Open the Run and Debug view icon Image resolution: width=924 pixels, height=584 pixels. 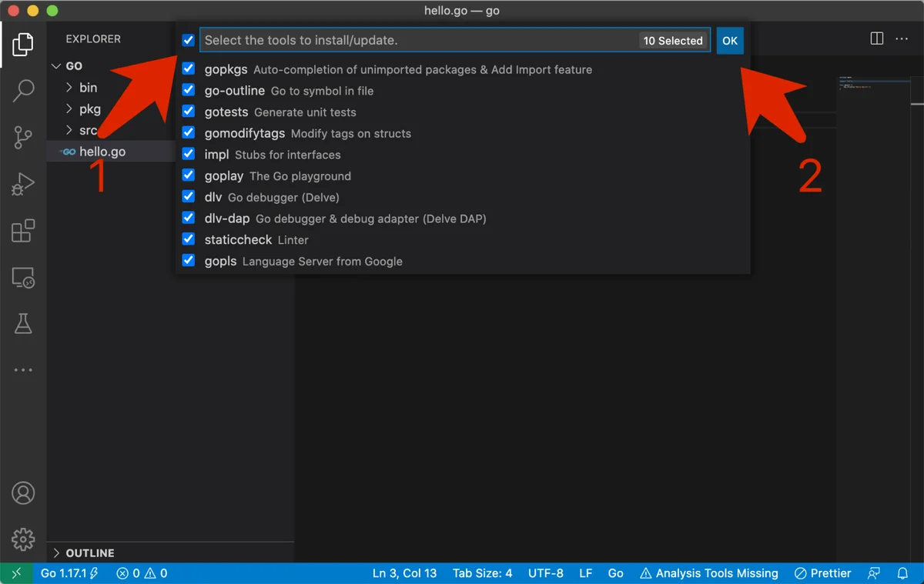pyautogui.click(x=23, y=185)
